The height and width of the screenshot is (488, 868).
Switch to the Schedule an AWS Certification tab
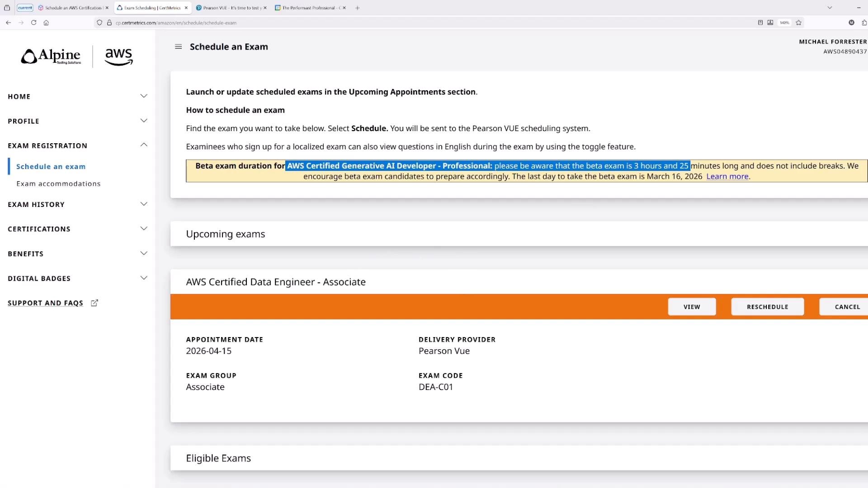[x=73, y=8]
